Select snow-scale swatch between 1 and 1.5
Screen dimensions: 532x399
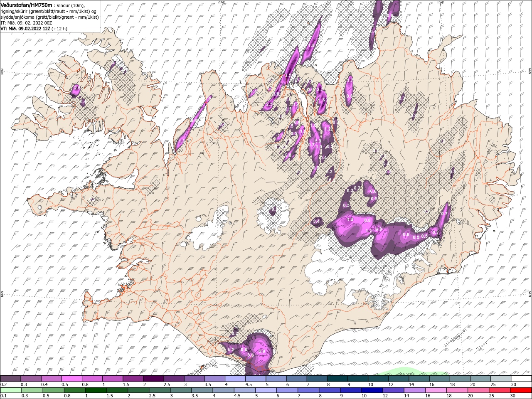point(113,379)
